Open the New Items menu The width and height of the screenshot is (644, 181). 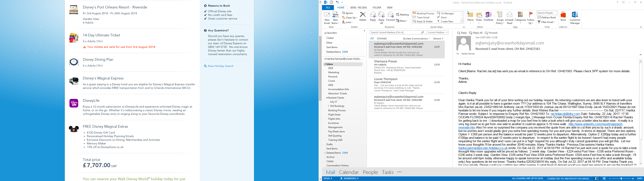coord(335,18)
